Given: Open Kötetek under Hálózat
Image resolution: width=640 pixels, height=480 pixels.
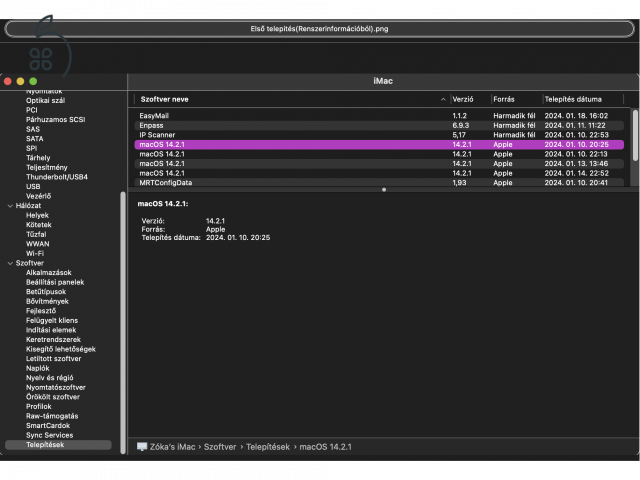Looking at the screenshot, I should pos(39,225).
